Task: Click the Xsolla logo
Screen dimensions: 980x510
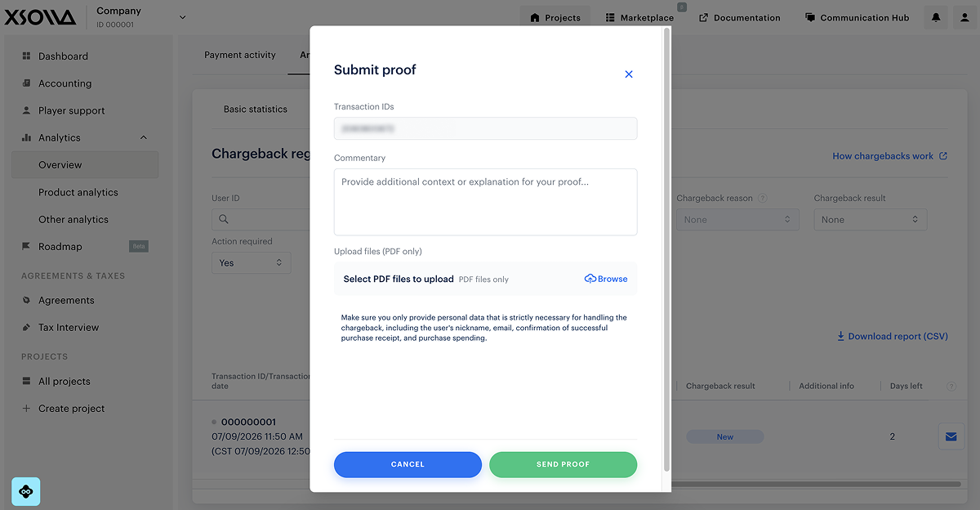Action: [40, 17]
